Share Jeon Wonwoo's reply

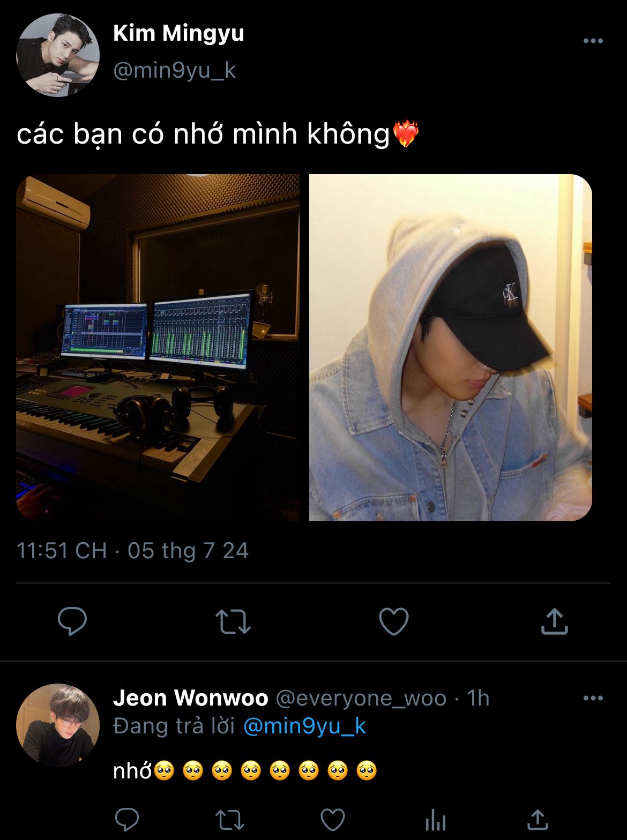click(x=538, y=820)
